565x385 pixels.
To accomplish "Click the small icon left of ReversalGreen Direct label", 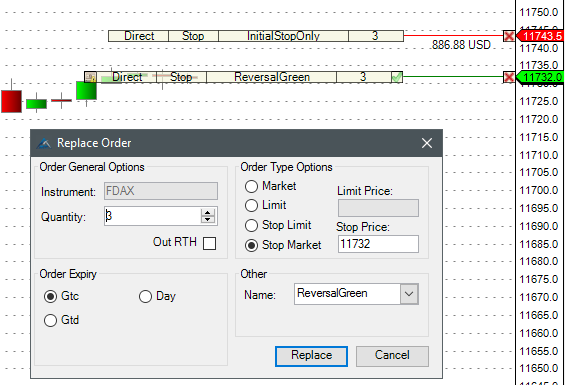I will tap(90, 77).
